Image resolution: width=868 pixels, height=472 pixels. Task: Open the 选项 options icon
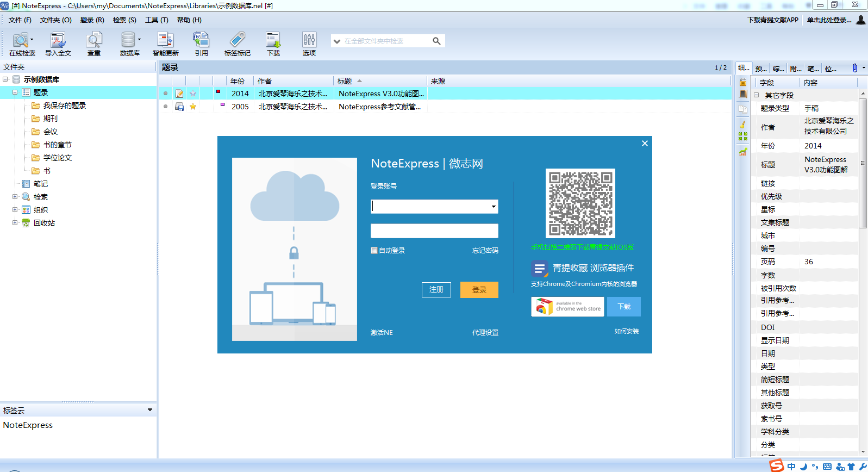(x=309, y=44)
